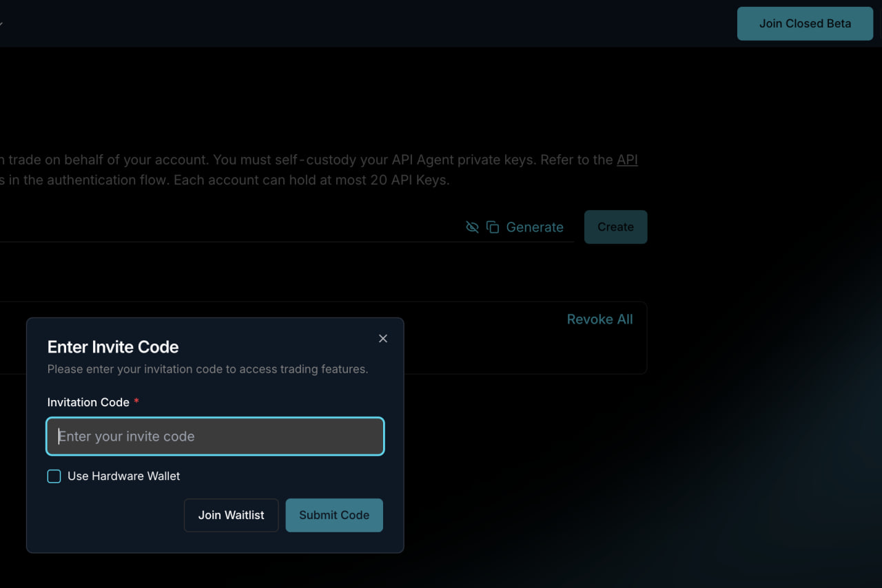Screen dimensions: 882x588
Task: Click the Revoke All link
Action: pos(599,319)
